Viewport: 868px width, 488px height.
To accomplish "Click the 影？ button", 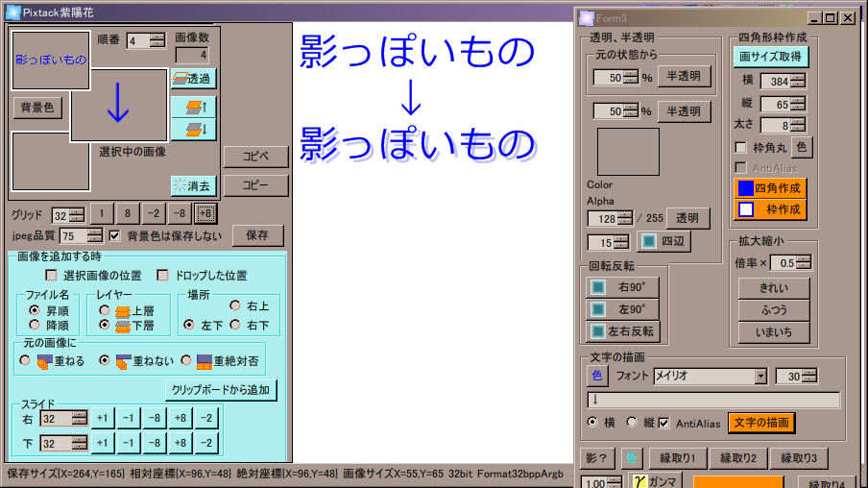I will coord(597,458).
